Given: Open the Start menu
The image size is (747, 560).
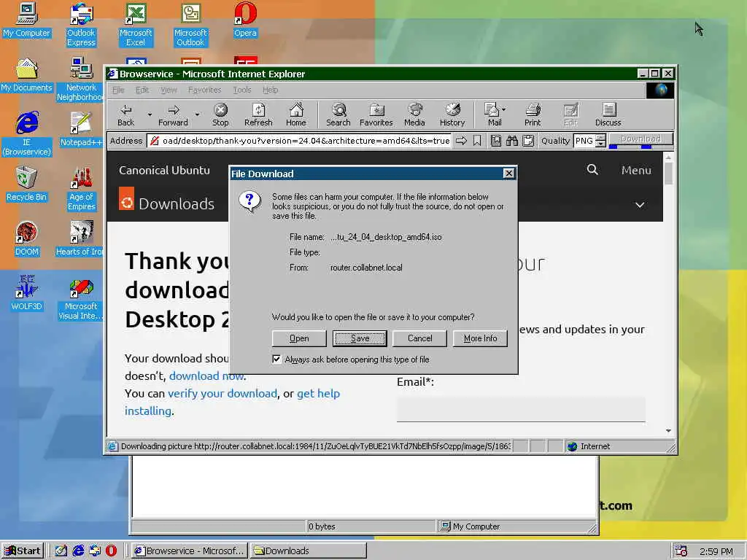Looking at the screenshot, I should coord(23,551).
